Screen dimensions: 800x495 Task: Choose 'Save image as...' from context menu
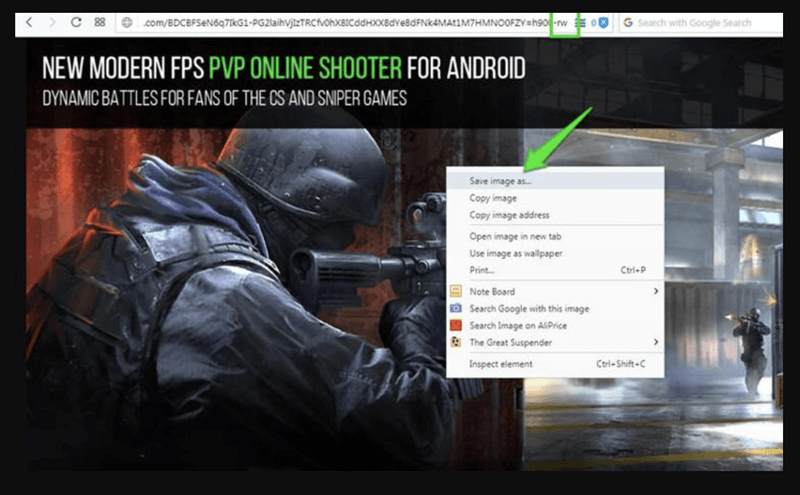coord(500,181)
